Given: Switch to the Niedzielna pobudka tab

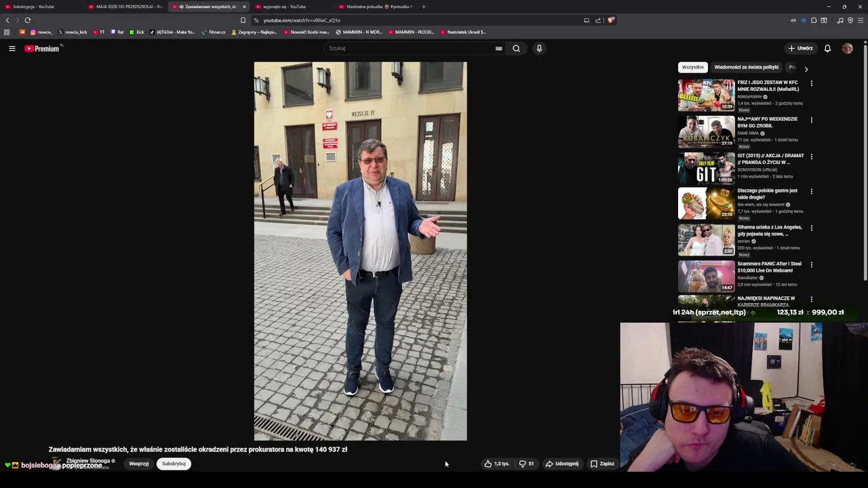Looking at the screenshot, I should tap(375, 7).
